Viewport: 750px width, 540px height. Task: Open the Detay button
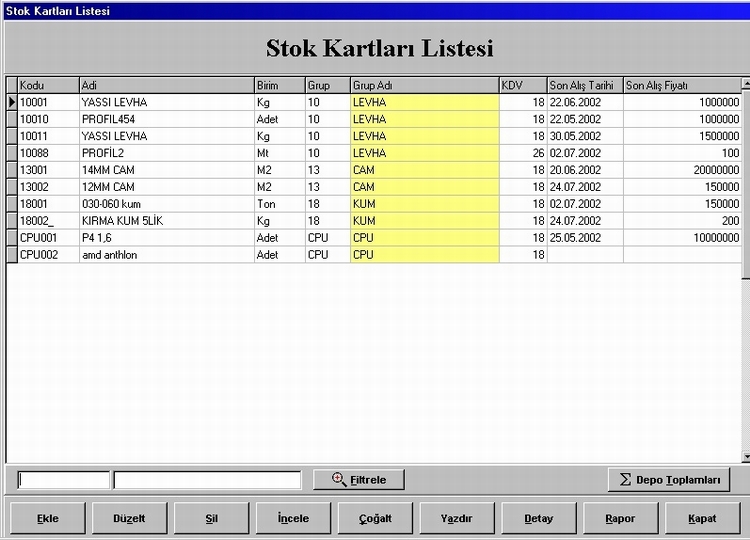click(x=538, y=518)
